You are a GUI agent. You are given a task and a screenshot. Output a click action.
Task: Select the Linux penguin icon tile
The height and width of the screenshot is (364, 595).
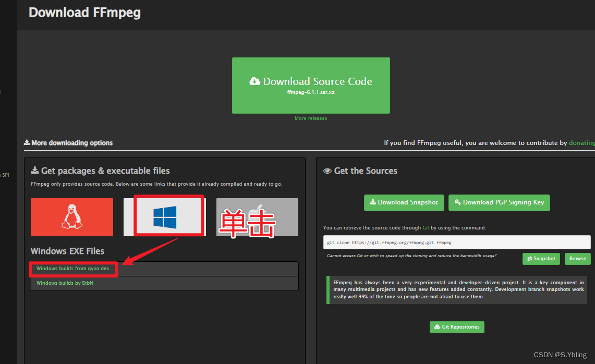point(72,217)
